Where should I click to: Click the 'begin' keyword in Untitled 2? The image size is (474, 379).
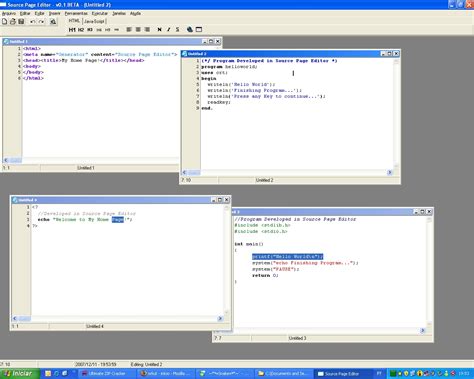209,78
